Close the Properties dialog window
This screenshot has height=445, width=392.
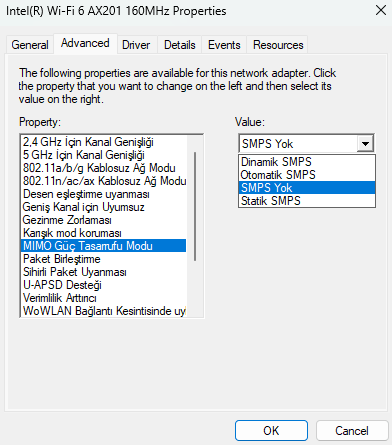point(381,10)
